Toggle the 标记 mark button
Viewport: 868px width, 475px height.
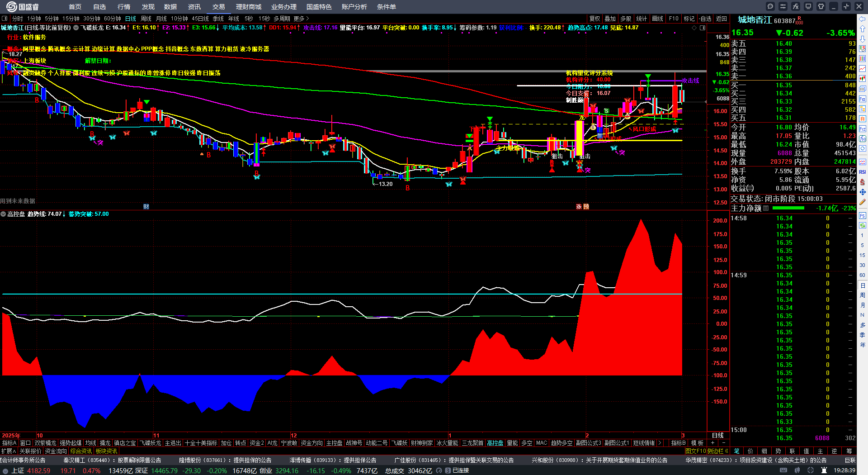689,19
